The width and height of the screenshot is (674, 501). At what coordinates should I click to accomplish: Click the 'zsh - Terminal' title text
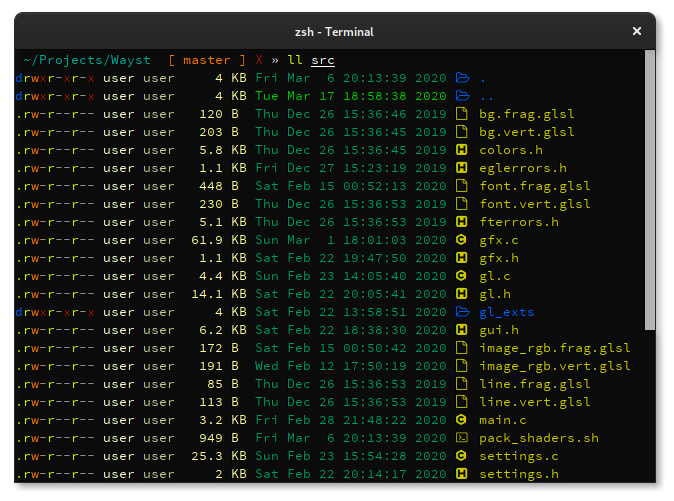pyautogui.click(x=334, y=32)
